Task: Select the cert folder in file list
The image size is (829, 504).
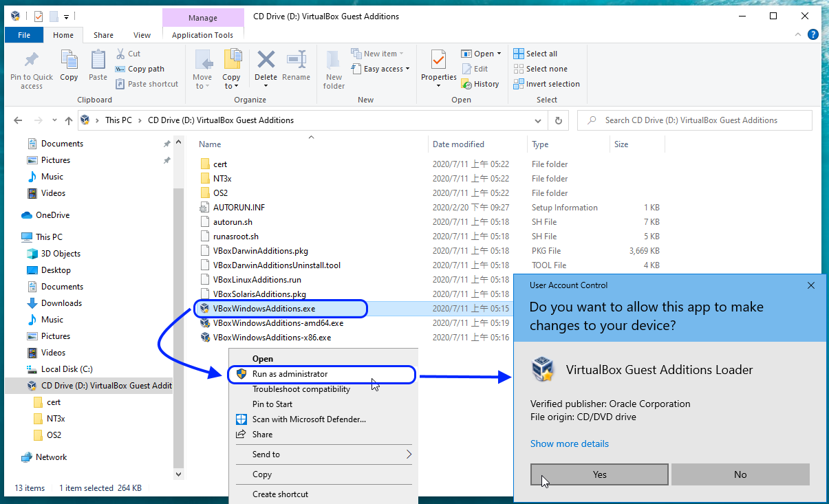Action: [x=220, y=164]
